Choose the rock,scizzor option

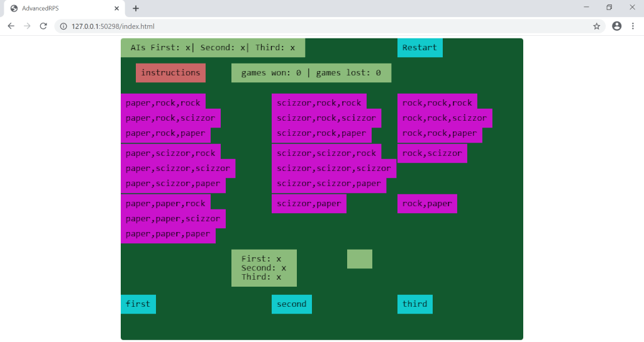pos(431,153)
